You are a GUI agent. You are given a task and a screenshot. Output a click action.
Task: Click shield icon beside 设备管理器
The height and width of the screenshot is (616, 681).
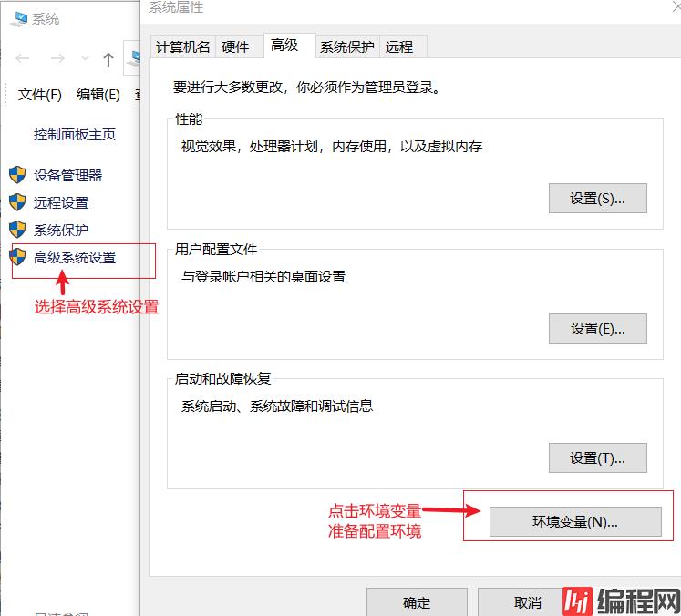[x=17, y=175]
